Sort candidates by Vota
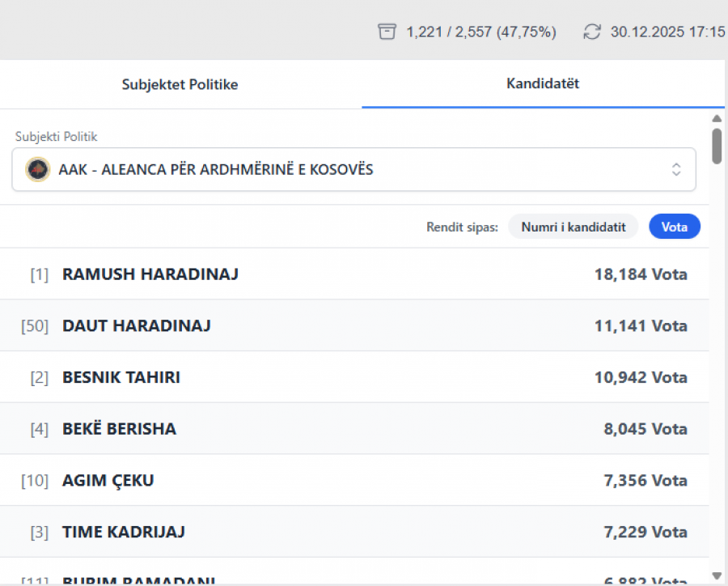Viewport: 728px width, 586px height. pyautogui.click(x=674, y=227)
